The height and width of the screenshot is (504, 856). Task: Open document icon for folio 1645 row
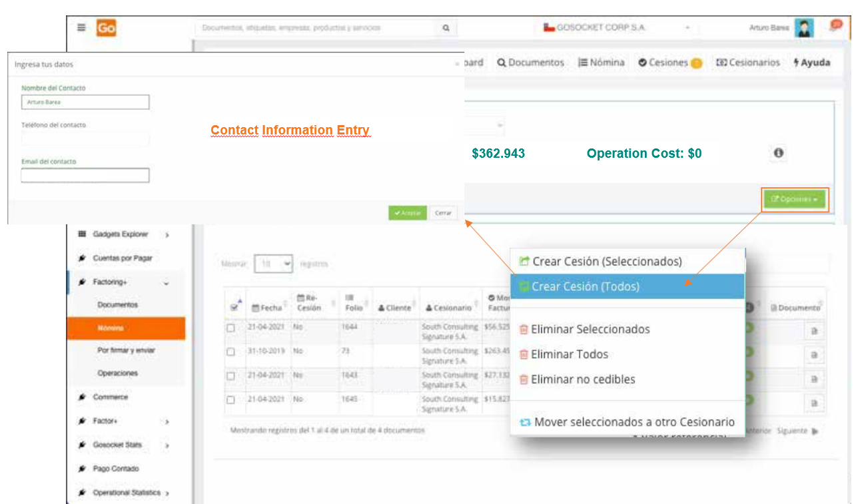814,403
